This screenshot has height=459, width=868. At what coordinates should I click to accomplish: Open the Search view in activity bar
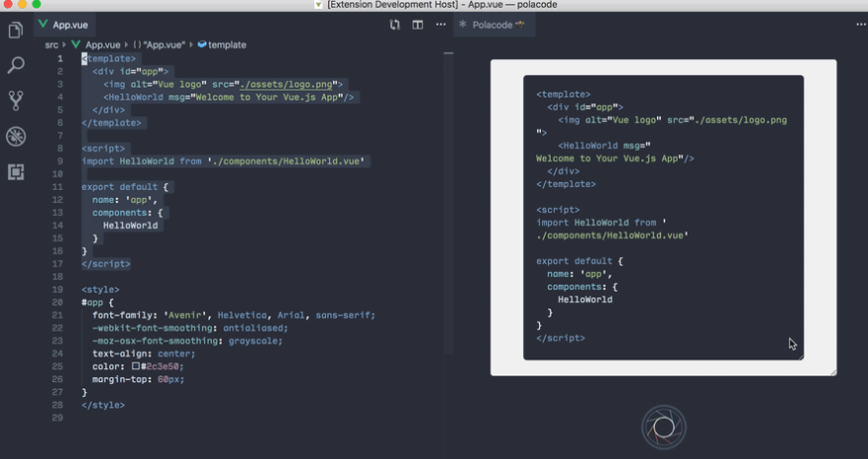coord(16,66)
